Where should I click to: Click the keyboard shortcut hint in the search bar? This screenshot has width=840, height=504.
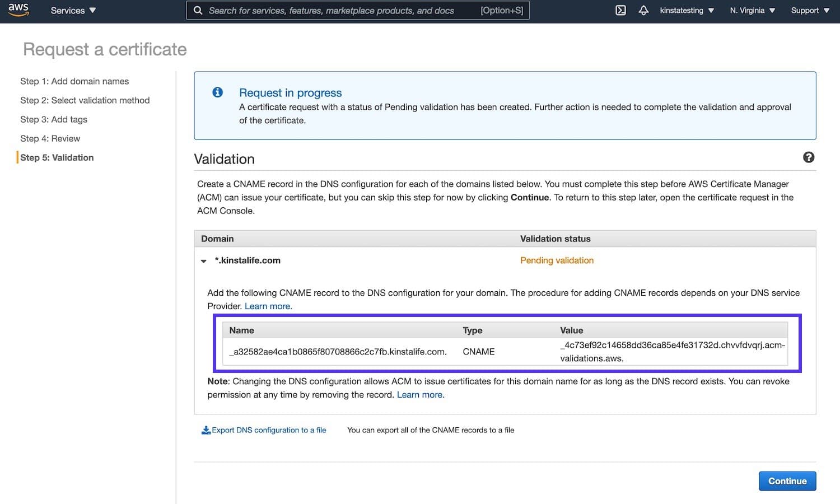(501, 10)
